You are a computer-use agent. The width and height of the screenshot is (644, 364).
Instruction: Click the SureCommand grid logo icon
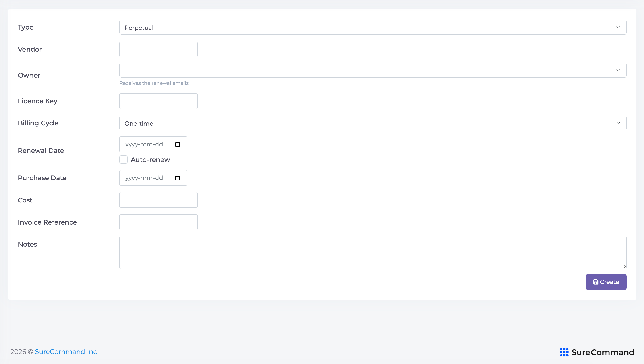click(564, 352)
